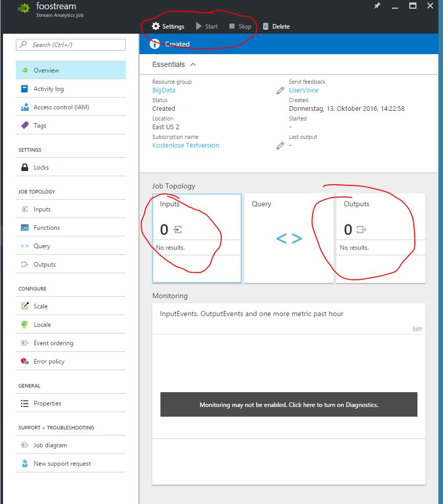Open the UserVoice feedback link
Viewport: 443px width, 504px height.
tap(304, 90)
